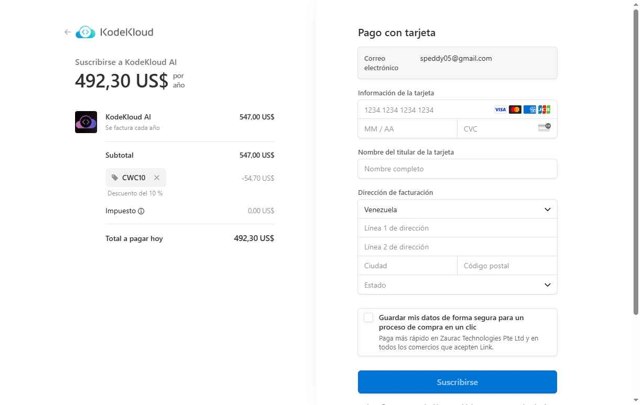Click the JCB card icon
The height and width of the screenshot is (405, 640).
click(544, 109)
